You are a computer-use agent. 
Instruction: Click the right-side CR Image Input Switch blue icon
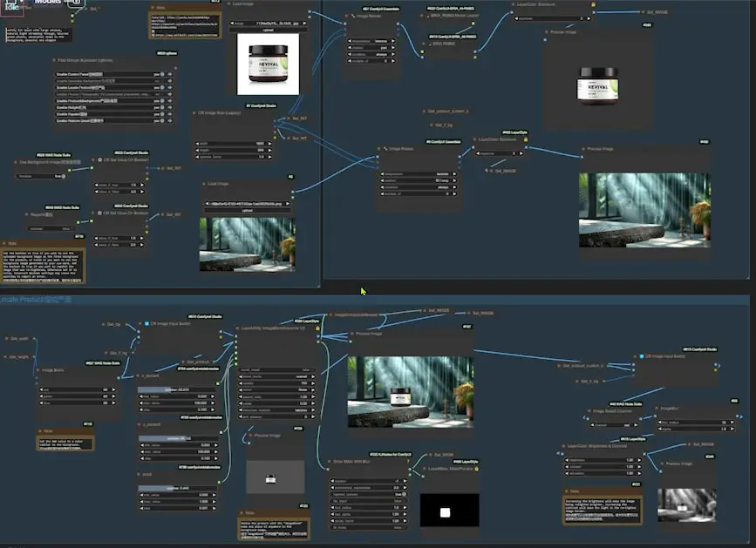[x=641, y=356]
